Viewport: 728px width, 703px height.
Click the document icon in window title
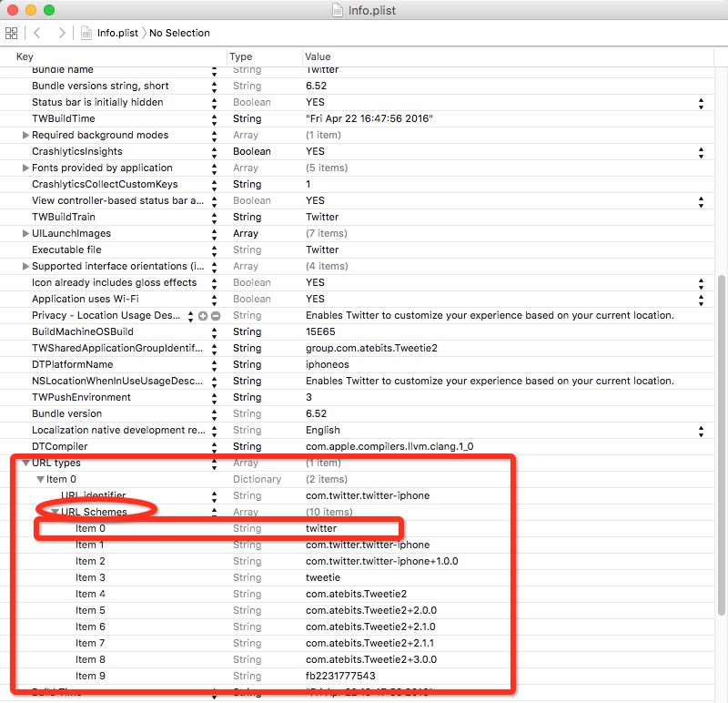[338, 10]
